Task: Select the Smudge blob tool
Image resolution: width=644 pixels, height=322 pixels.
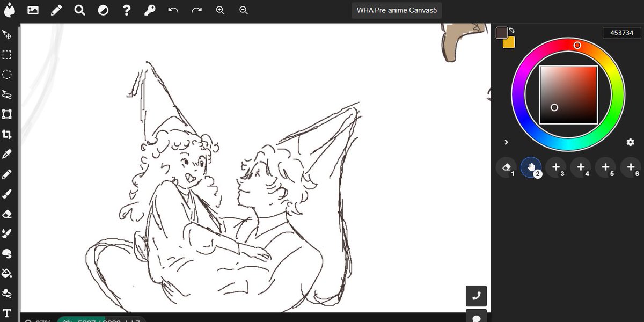Action: pyautogui.click(x=7, y=253)
